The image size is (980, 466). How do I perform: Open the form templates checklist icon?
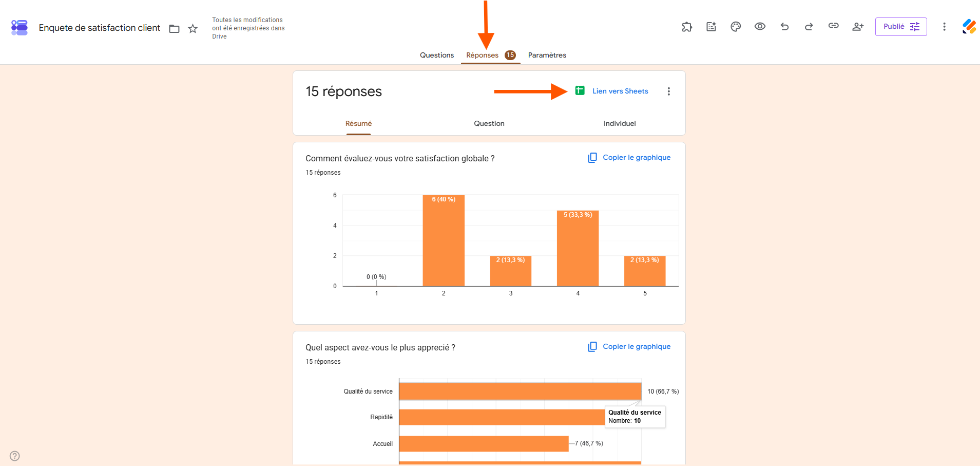coord(711,27)
